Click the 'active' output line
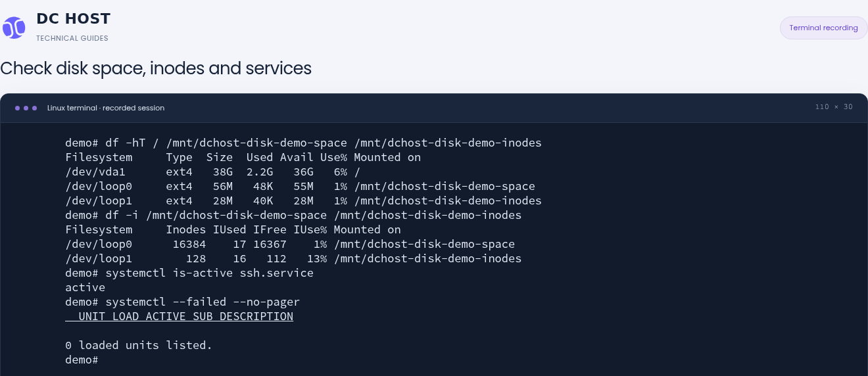The width and height of the screenshot is (868, 376). [x=85, y=287]
